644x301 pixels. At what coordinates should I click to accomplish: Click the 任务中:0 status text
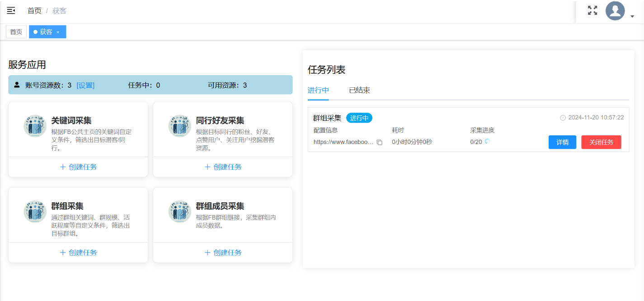pyautogui.click(x=144, y=85)
